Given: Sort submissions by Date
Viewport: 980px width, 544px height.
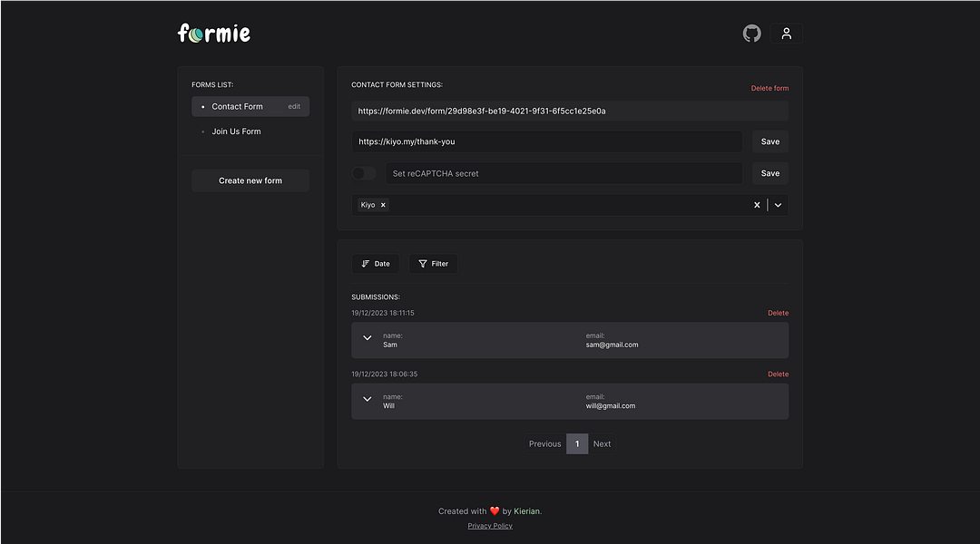Looking at the screenshot, I should [x=376, y=264].
